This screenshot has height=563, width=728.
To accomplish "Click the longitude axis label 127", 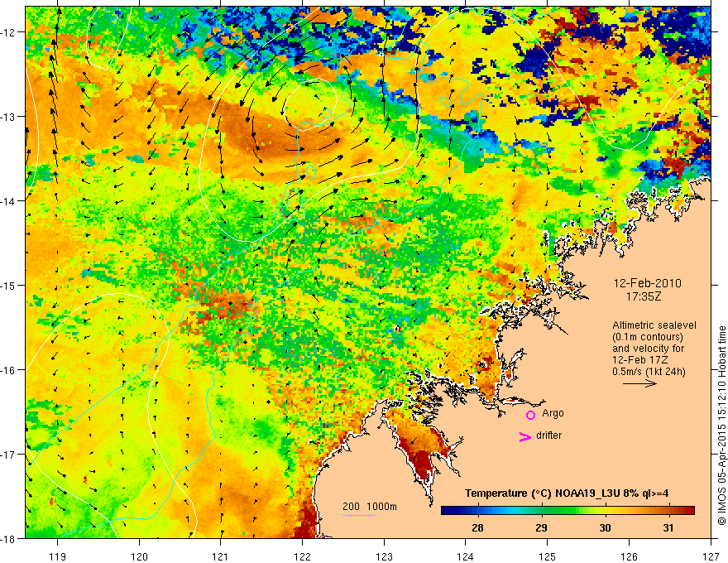I will pyautogui.click(x=711, y=556).
